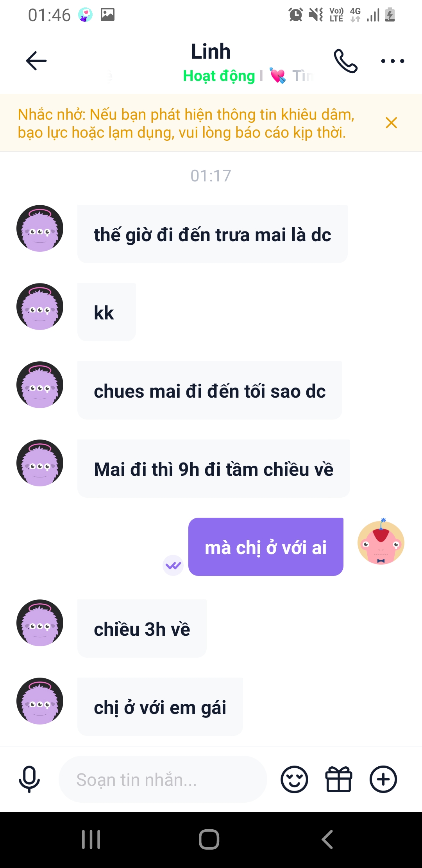This screenshot has width=422, height=868.
Task: Select the 'mà chị ở với ai' sent bubble
Action: point(266,547)
